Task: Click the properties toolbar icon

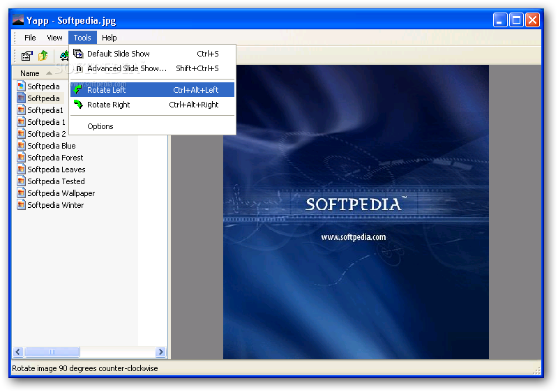Action: click(x=27, y=56)
